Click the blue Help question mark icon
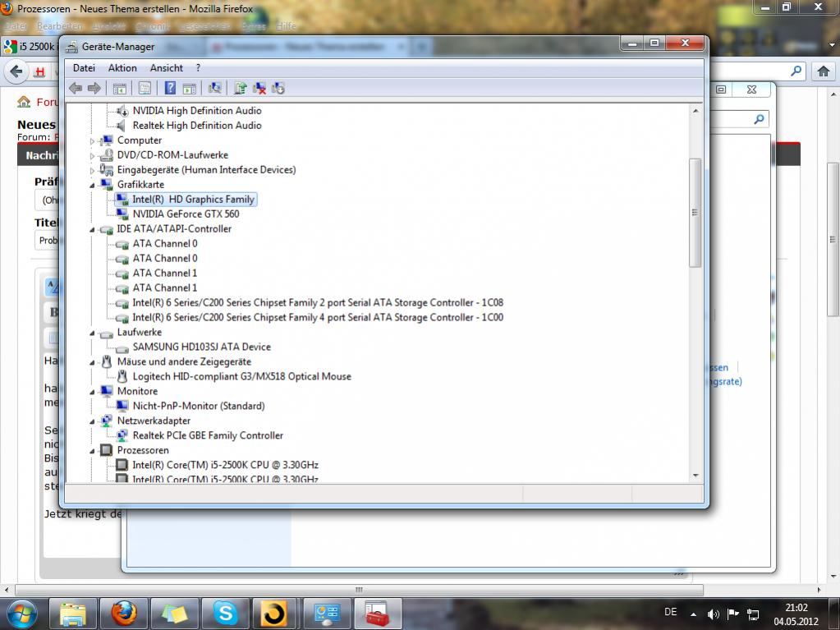The width and height of the screenshot is (840, 630). coord(170,88)
